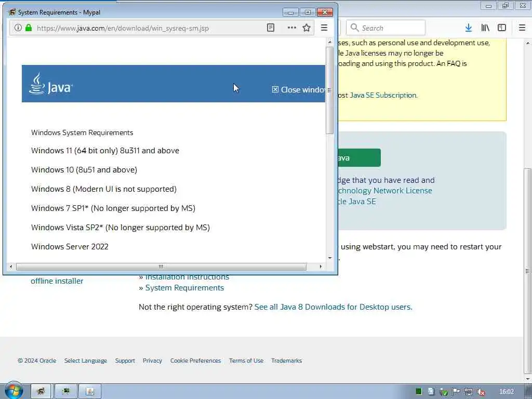Click the green shield tray icon
The width and height of the screenshot is (532, 399).
444,392
